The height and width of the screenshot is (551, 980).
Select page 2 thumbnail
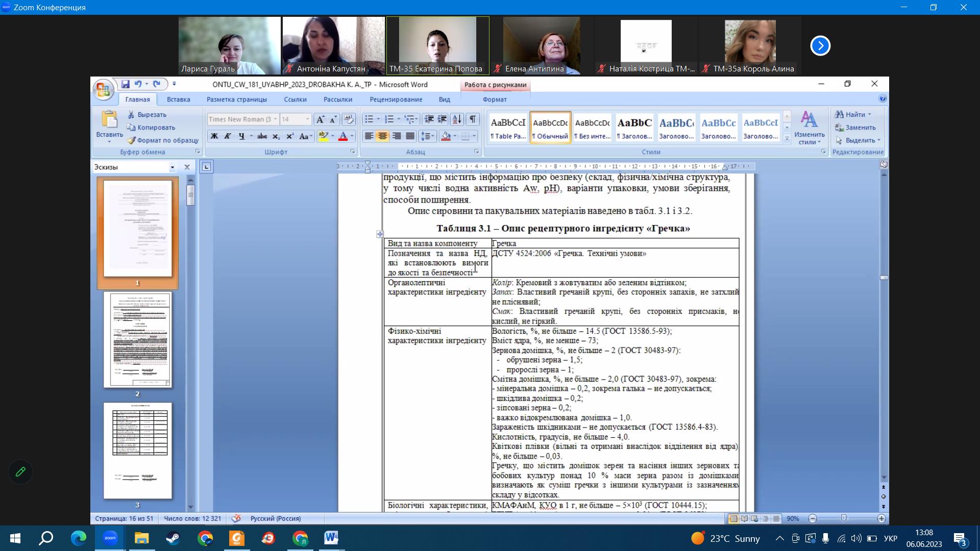click(x=137, y=340)
